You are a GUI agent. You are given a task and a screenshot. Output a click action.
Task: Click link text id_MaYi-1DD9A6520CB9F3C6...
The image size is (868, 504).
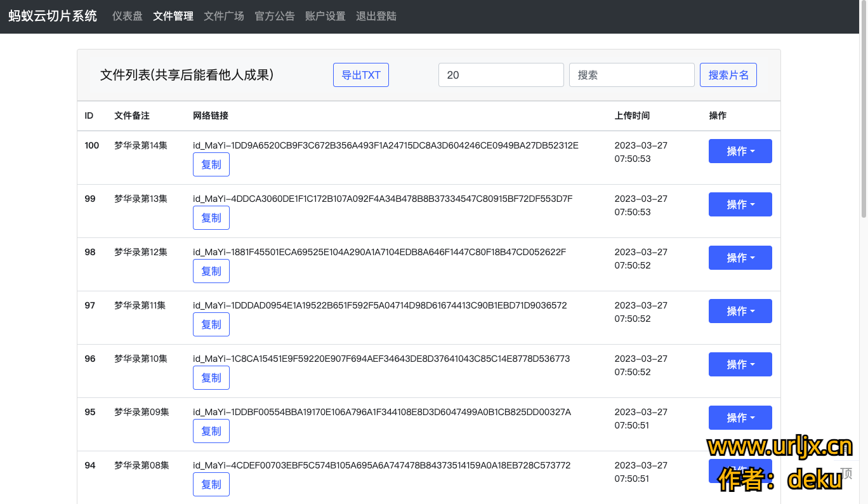point(386,145)
